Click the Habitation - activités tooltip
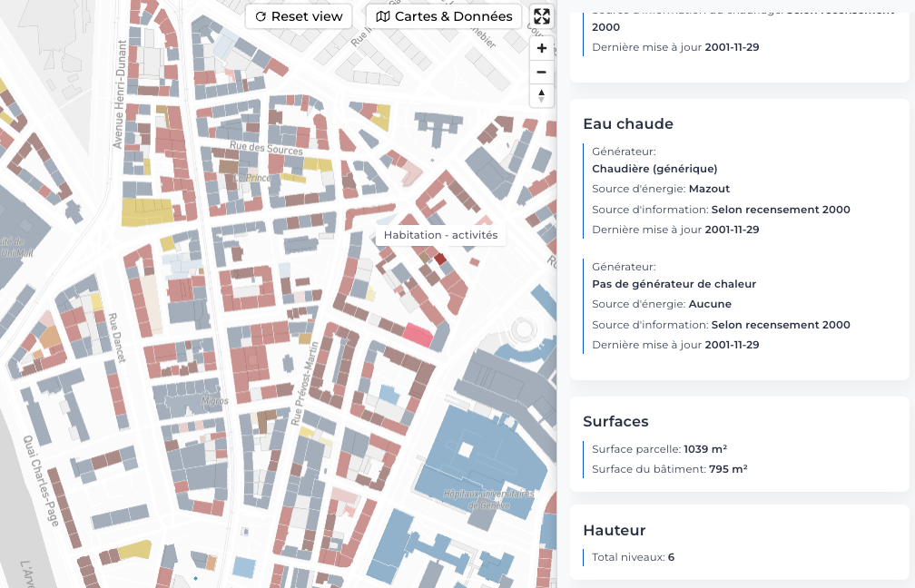This screenshot has height=588, width=915. (x=440, y=235)
